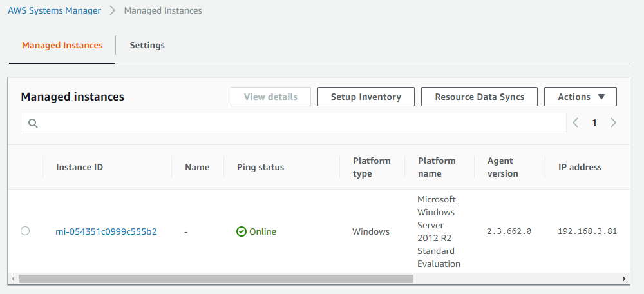Image resolution: width=644 pixels, height=294 pixels.
Task: Click the Microsoft Windows Server 2012 R2 cell
Action: (x=439, y=231)
